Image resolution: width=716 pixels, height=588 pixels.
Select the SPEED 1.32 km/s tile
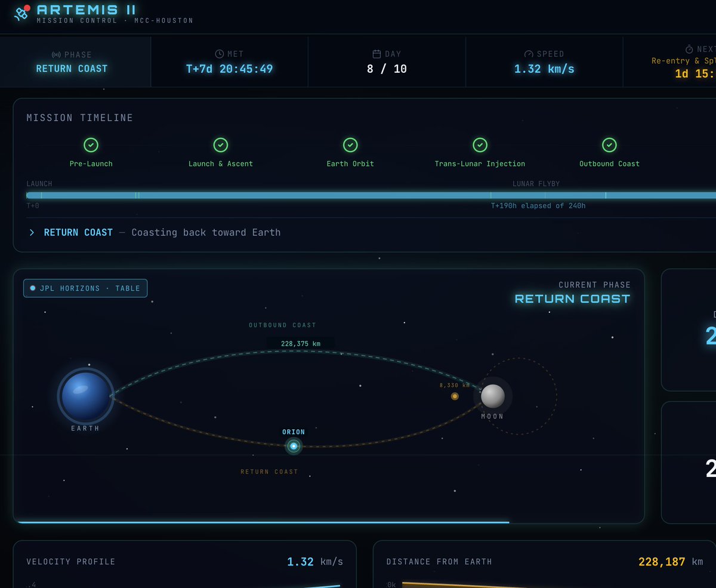(544, 61)
